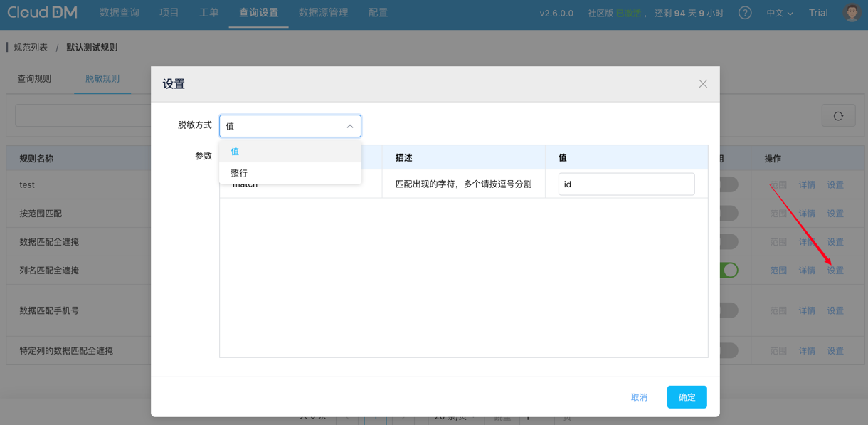Click the user avatar in the top bar
The width and height of the screenshot is (868, 425).
tap(852, 13)
